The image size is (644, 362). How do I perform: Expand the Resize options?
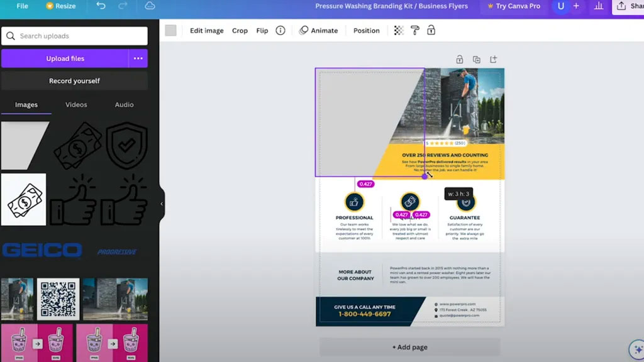[61, 6]
